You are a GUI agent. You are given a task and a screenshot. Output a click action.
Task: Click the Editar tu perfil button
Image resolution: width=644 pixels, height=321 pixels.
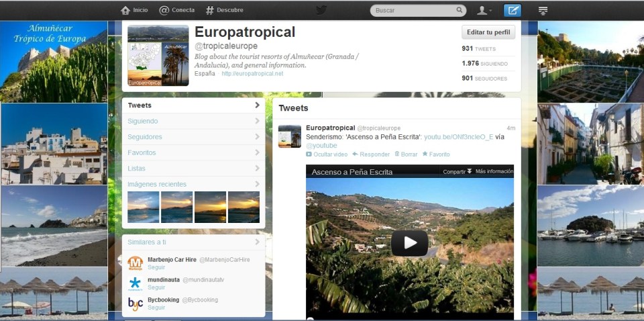488,32
